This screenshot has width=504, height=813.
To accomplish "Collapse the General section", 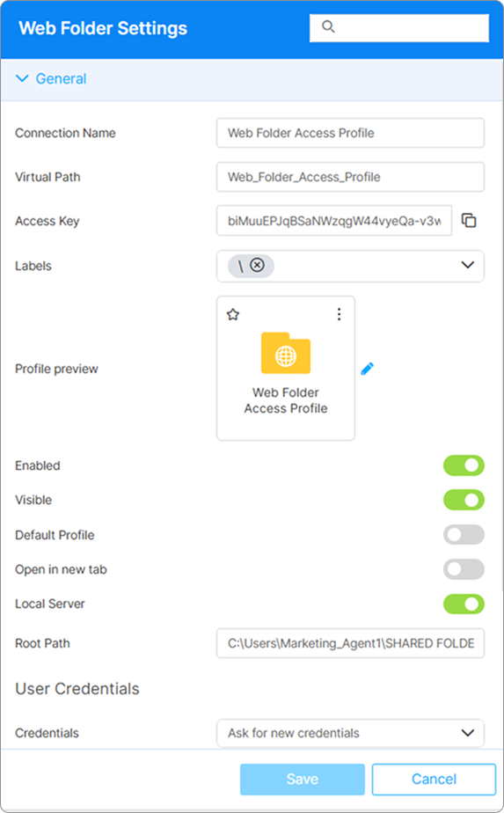I will (22, 79).
